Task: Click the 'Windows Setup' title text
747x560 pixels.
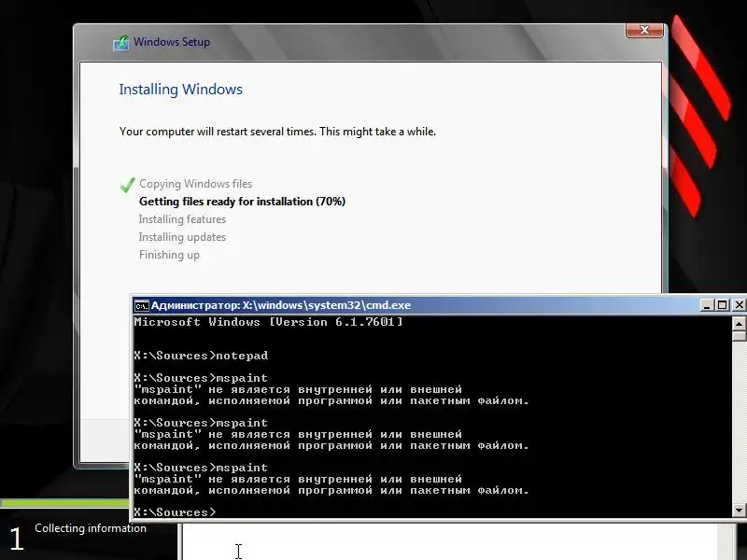Action: pyautogui.click(x=172, y=42)
